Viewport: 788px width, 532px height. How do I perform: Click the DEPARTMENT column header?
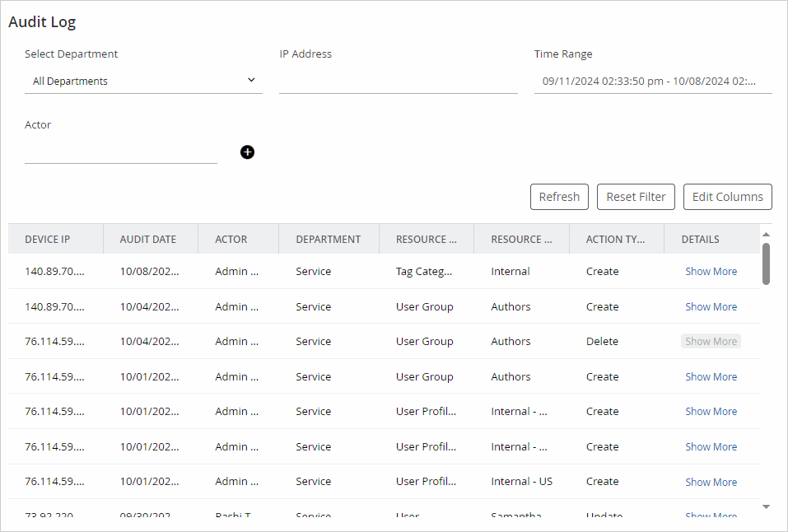pyautogui.click(x=329, y=239)
